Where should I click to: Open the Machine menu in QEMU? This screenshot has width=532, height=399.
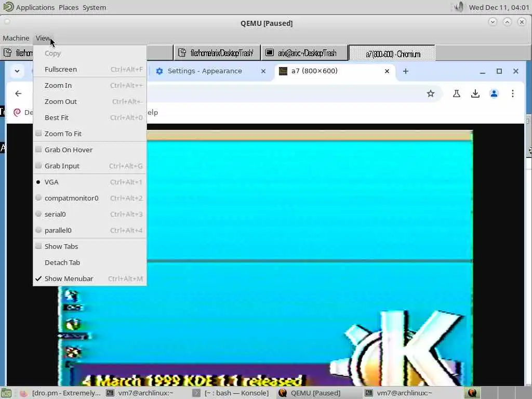click(x=16, y=38)
